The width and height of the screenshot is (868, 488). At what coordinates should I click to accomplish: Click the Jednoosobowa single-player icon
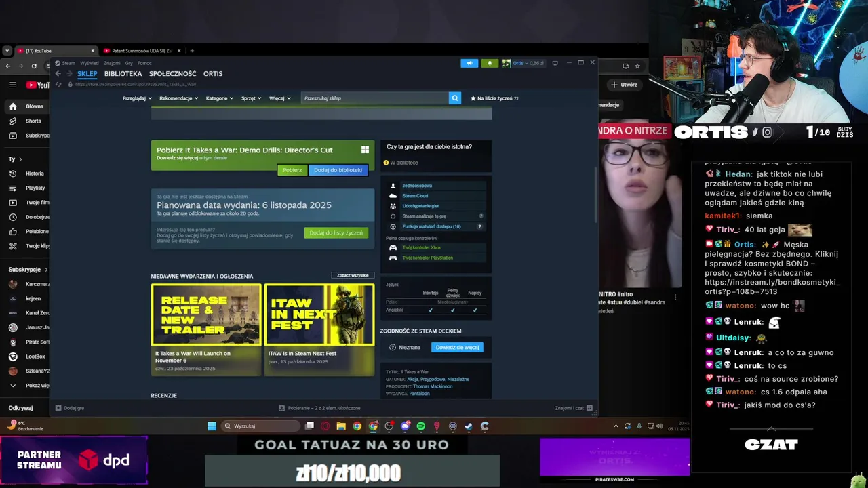[x=393, y=186]
